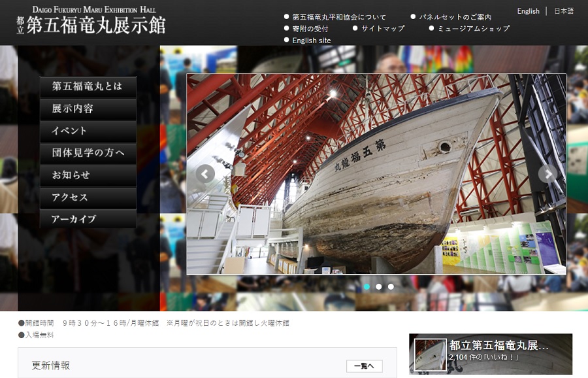Open アーカイブ menu item

click(88, 219)
